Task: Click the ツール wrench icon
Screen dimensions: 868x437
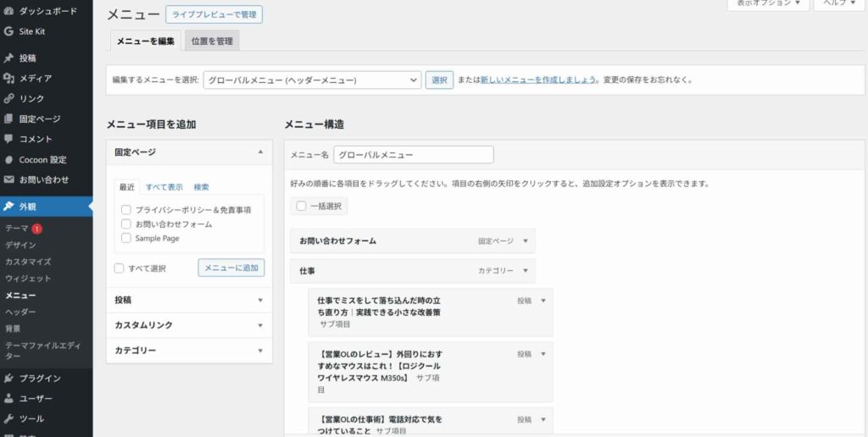Action: tap(8, 418)
